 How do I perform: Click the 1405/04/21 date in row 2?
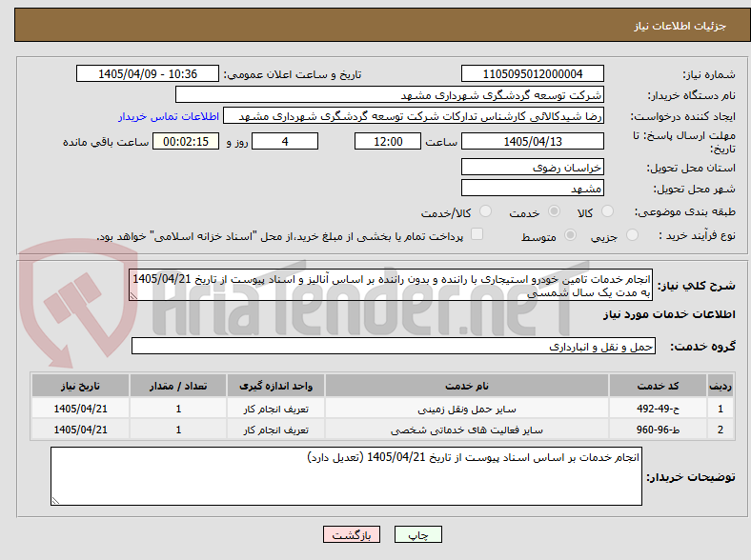[x=80, y=430]
